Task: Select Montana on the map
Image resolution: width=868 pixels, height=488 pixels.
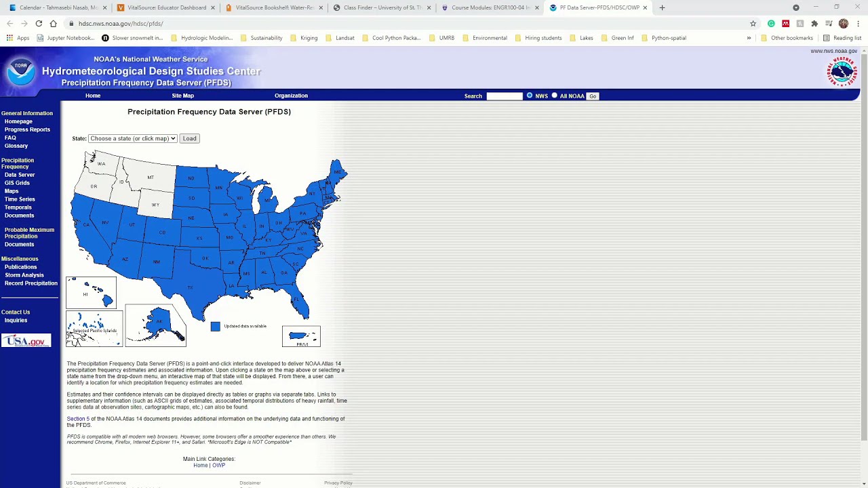Action: (x=151, y=178)
